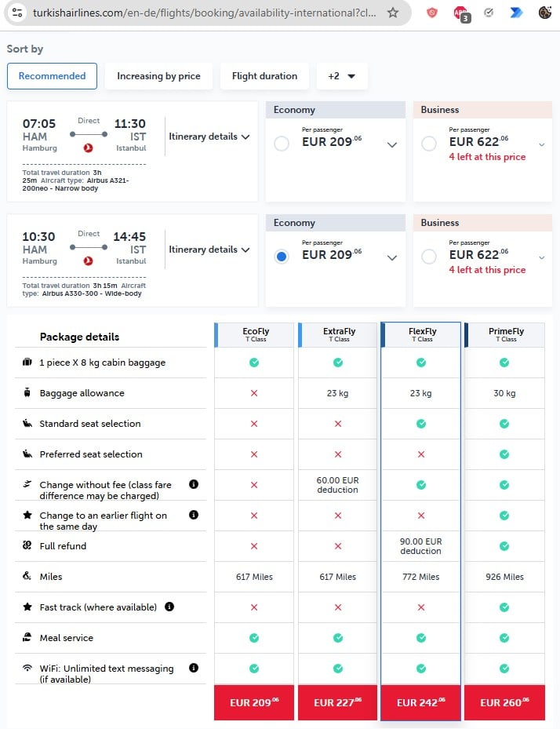The height and width of the screenshot is (729, 560).
Task: Show info for earlier flight change
Action: click(x=194, y=515)
